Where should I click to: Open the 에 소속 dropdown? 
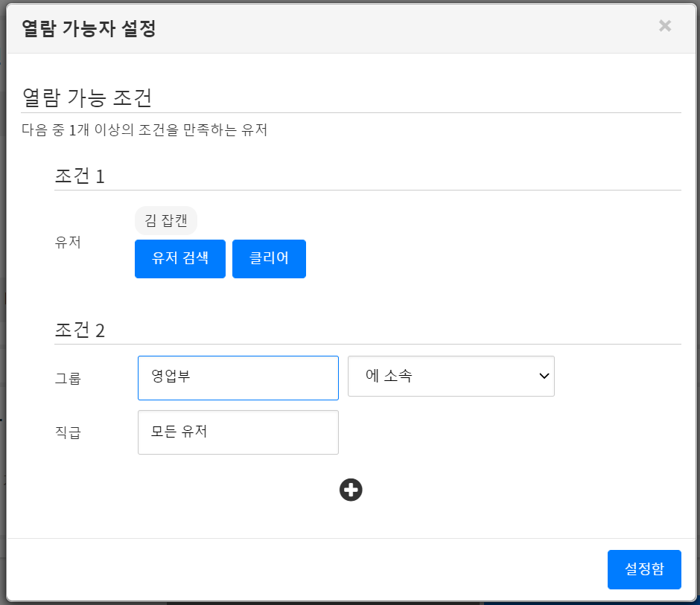[x=451, y=377]
